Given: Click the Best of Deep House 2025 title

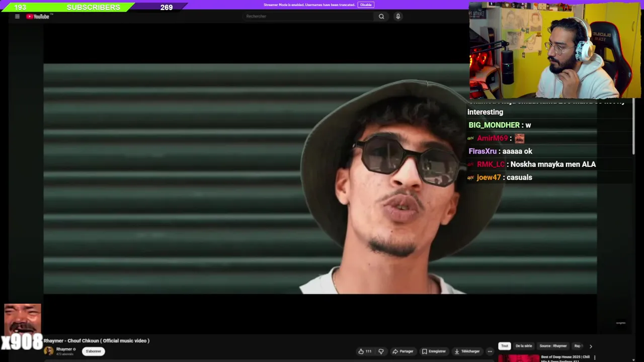Looking at the screenshot, I should (565, 358).
